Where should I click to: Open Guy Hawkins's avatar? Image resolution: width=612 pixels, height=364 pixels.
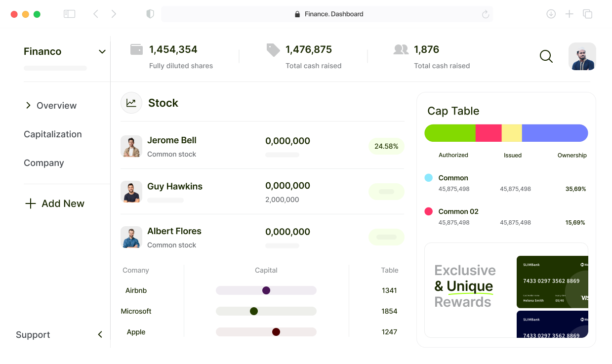(131, 192)
